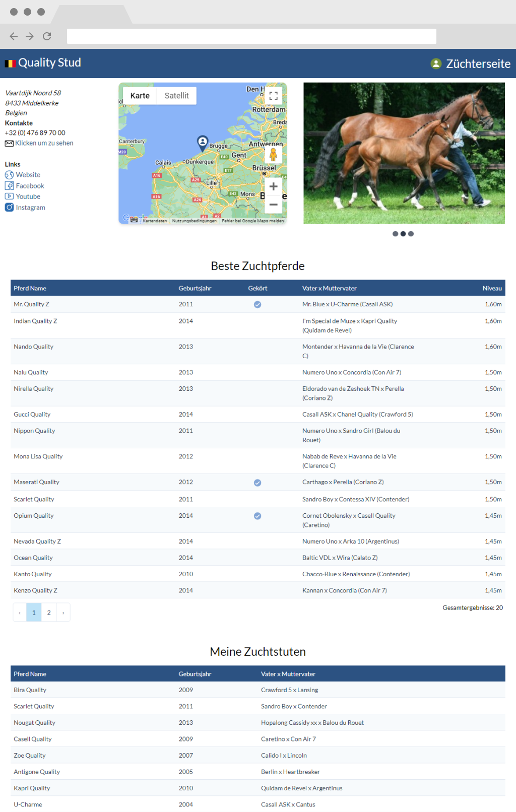Click Gekört checkmark for Mr. Quality Z
This screenshot has height=812, width=516.
(257, 305)
